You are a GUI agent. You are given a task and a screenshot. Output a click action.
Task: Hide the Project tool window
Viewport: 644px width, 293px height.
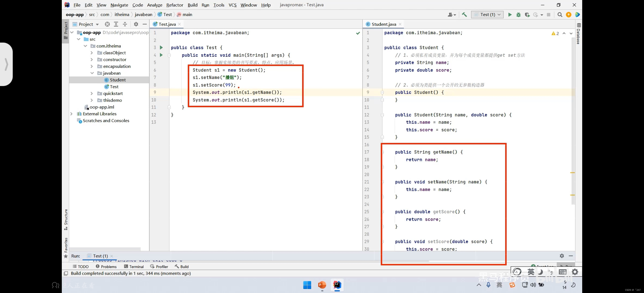(145, 24)
